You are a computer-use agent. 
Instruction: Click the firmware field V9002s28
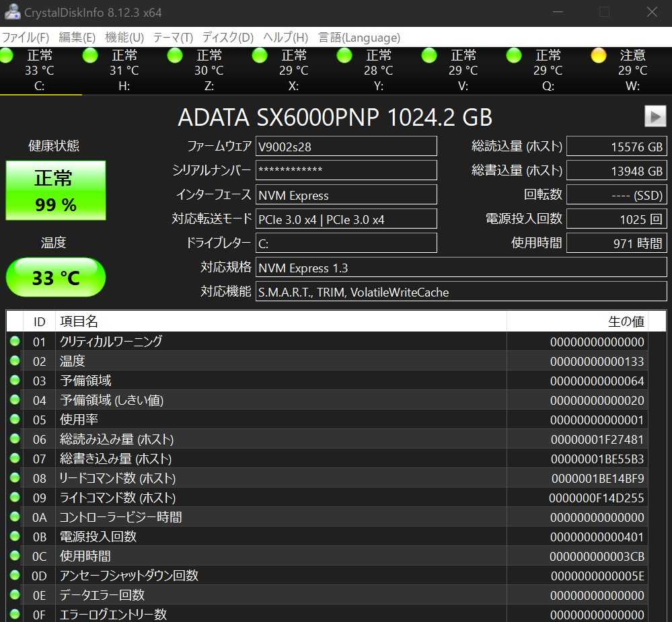click(346, 146)
